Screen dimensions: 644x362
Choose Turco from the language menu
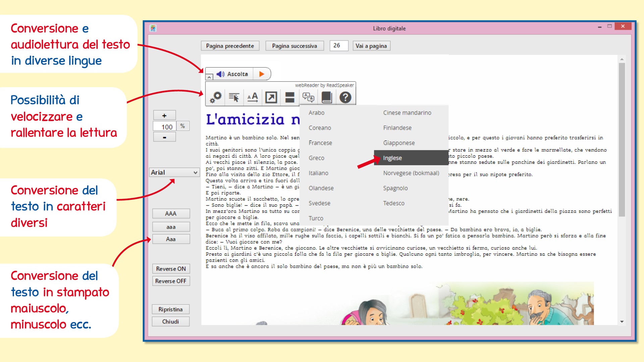click(x=316, y=218)
